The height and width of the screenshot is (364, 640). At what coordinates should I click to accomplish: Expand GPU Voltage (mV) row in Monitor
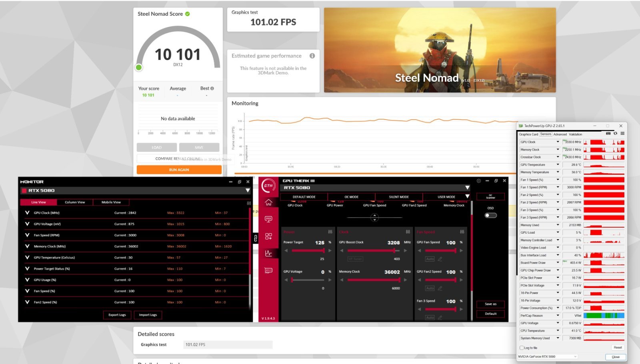(27, 224)
